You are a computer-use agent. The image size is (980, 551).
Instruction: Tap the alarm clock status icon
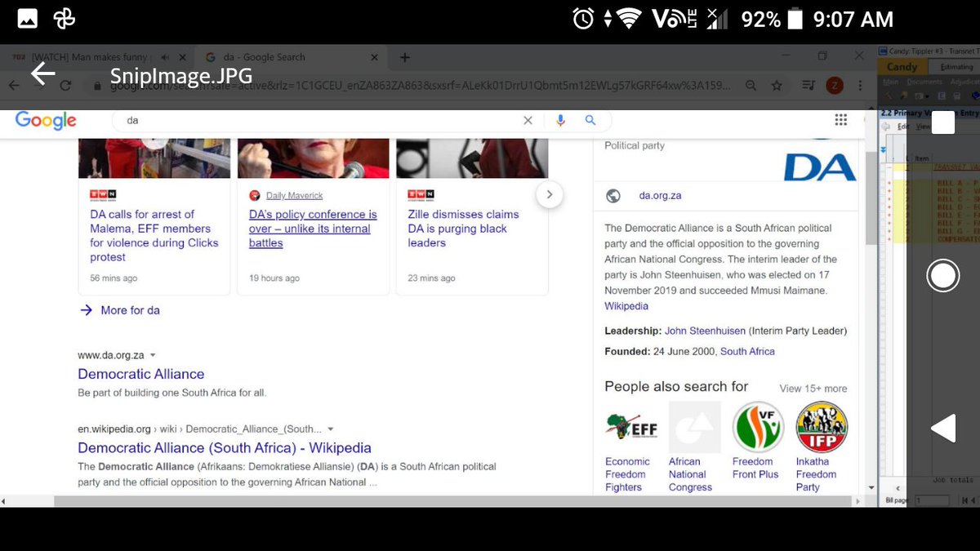(583, 19)
